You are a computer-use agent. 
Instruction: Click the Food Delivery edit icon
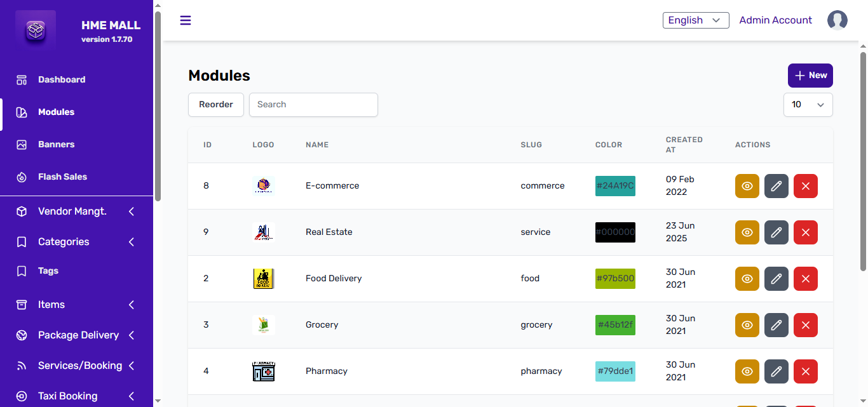776,279
